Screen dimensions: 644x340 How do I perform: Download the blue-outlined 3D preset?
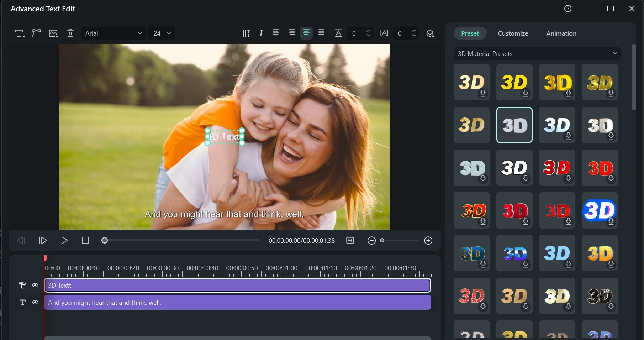(611, 221)
